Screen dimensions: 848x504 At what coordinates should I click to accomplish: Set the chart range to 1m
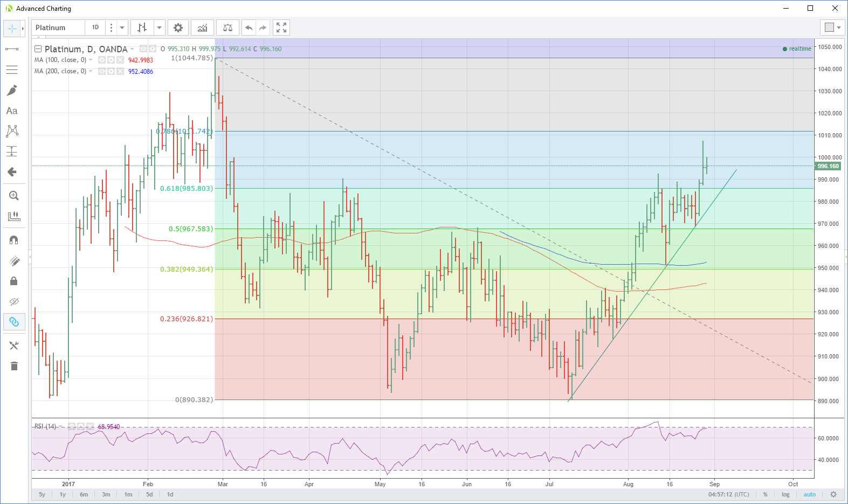coord(128,494)
